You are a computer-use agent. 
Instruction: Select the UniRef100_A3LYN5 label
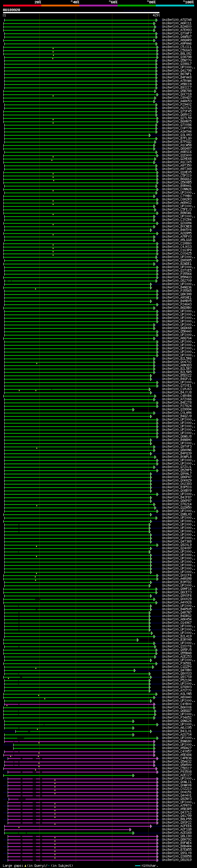pyautogui.click(x=177, y=694)
